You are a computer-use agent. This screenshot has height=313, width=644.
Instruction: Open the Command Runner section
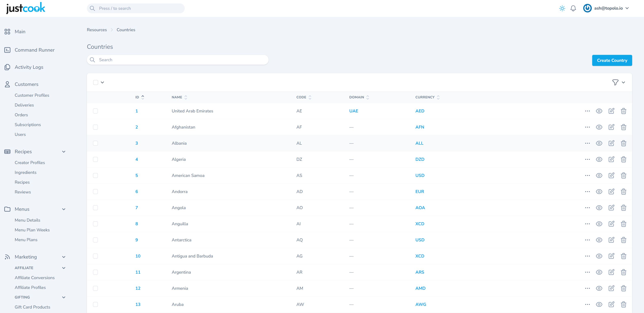pyautogui.click(x=35, y=50)
